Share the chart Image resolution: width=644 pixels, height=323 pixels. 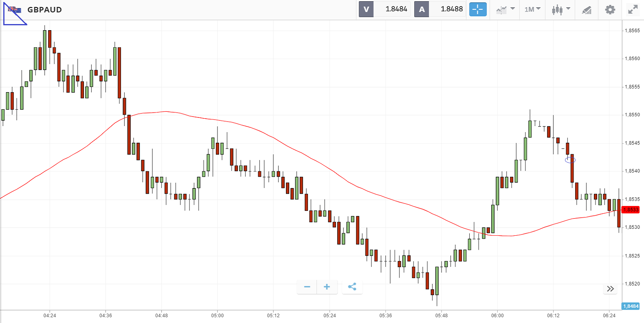352,287
